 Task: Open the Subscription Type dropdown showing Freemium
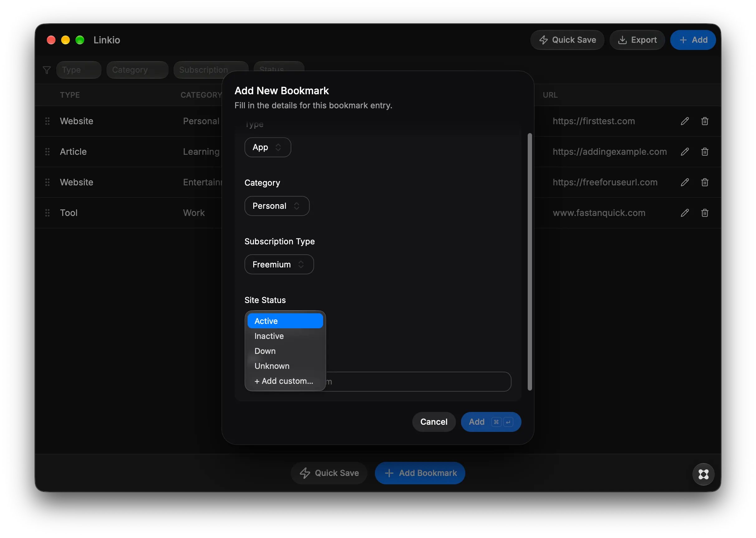(279, 264)
